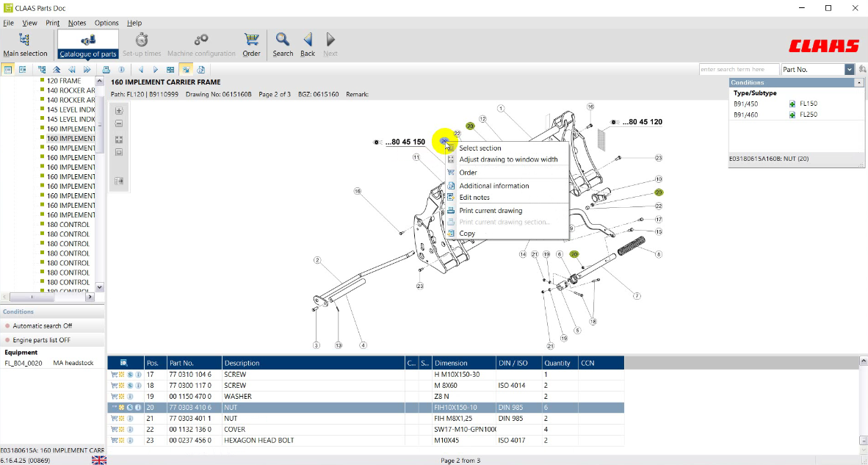Click the info icon for NUT at position 21
This screenshot has width=868, height=465.
(x=130, y=419)
